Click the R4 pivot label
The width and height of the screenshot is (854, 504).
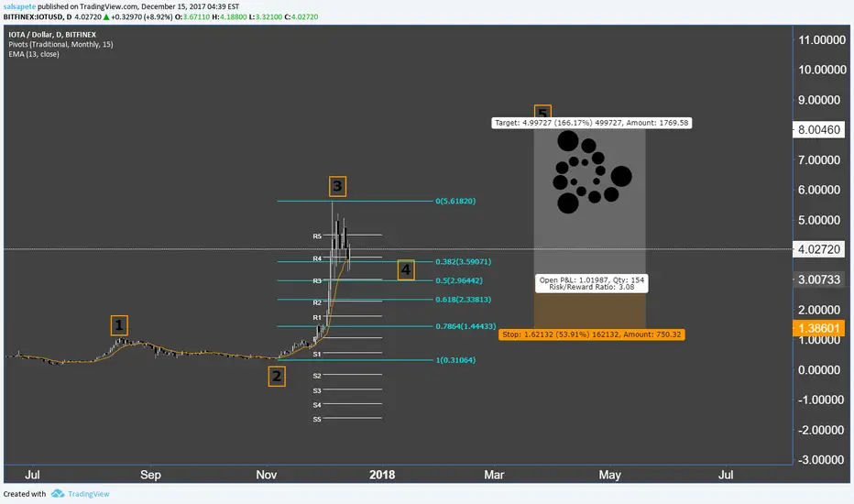coord(317,258)
